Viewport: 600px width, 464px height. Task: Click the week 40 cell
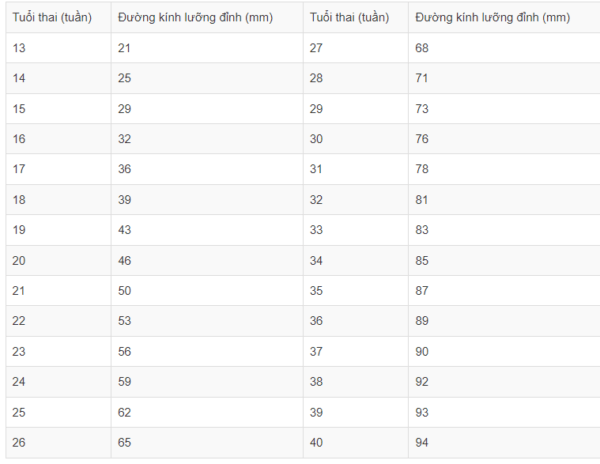356,443
